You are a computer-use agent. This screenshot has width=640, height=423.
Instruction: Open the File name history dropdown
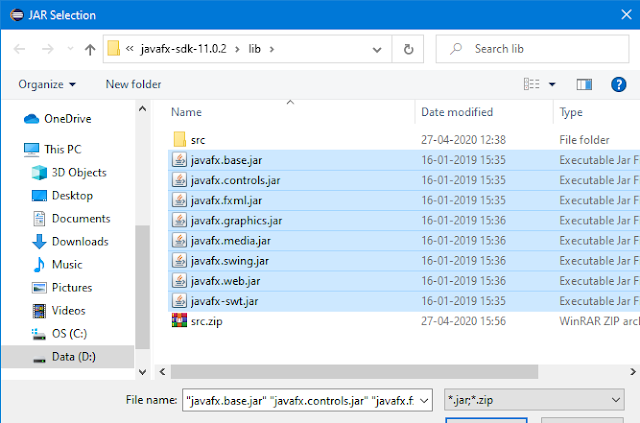pos(424,401)
